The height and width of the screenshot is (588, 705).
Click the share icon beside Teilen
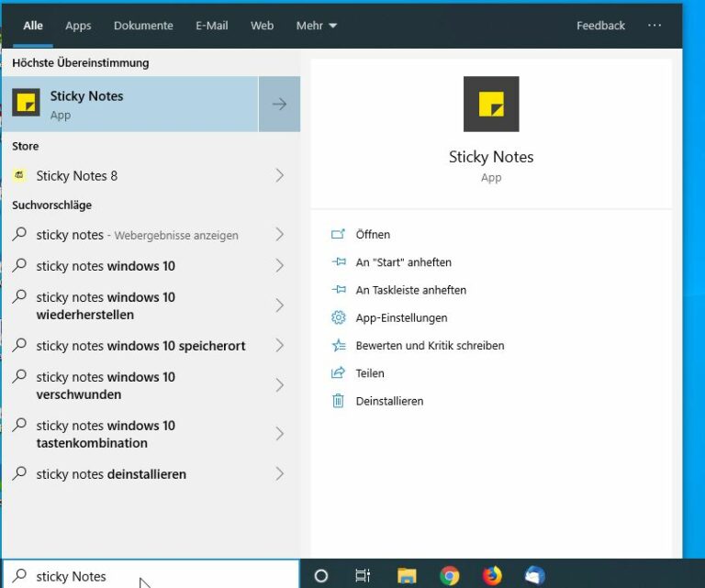pos(338,372)
